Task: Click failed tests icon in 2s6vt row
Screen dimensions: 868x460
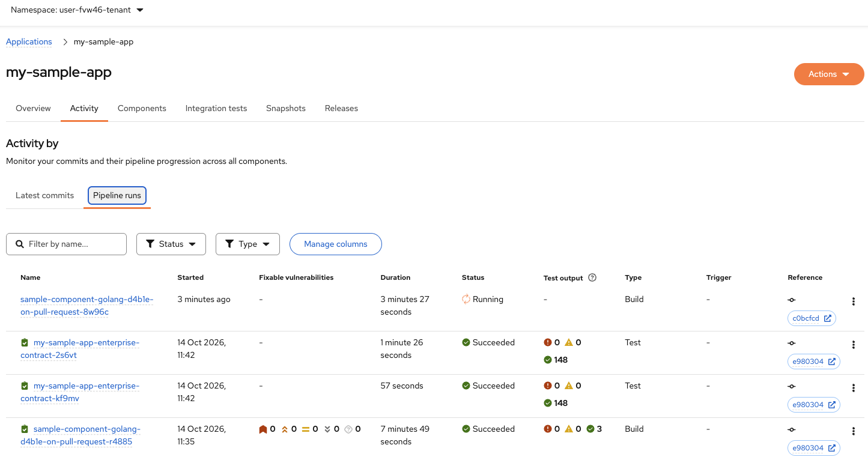Action: [548, 342]
